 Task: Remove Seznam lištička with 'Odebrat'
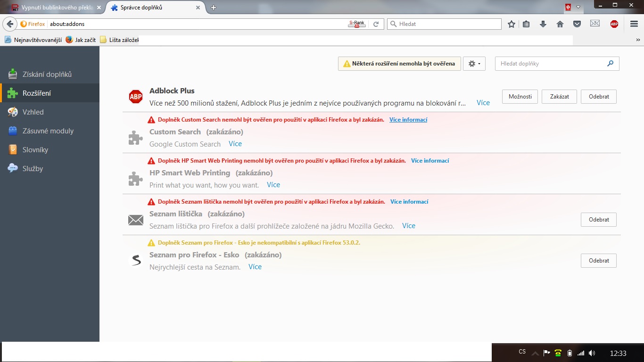tap(599, 220)
